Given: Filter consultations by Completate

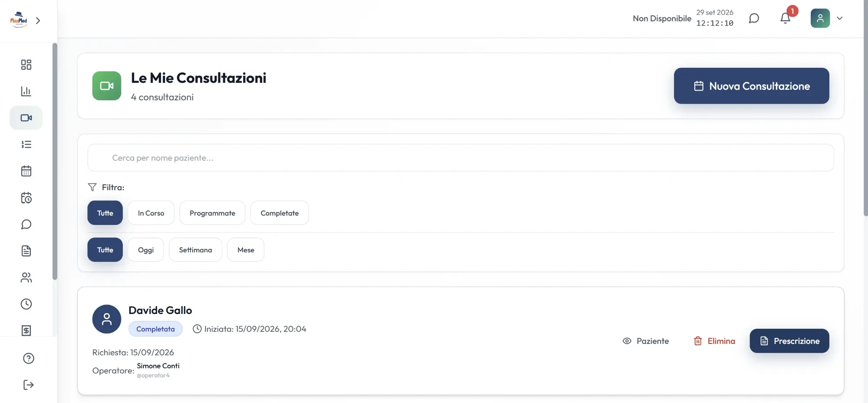Looking at the screenshot, I should [279, 213].
